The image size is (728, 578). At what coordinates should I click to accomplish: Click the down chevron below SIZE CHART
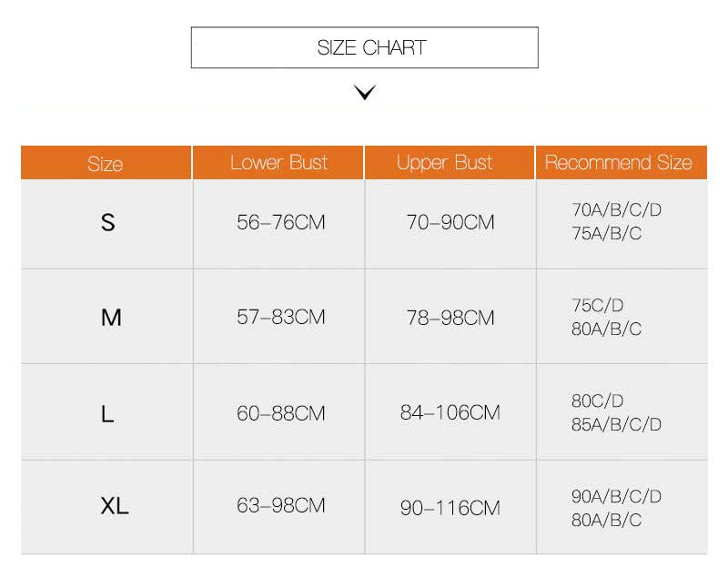[365, 92]
